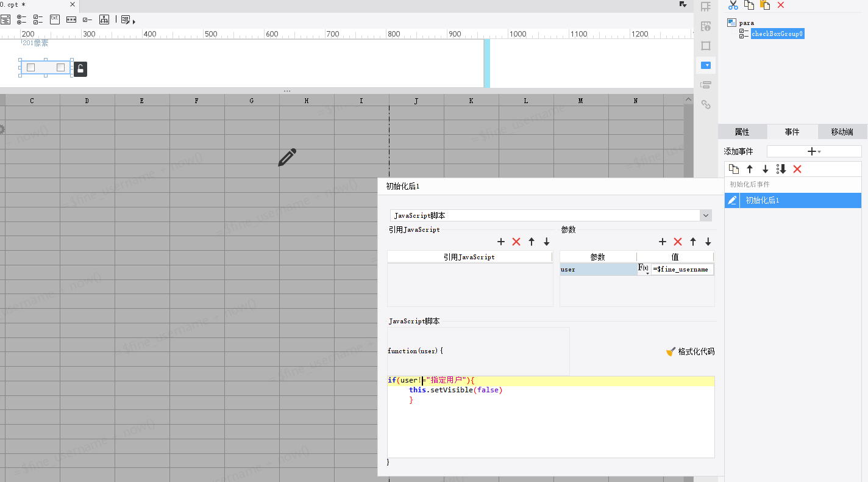Select the user parameter name cell

point(599,269)
